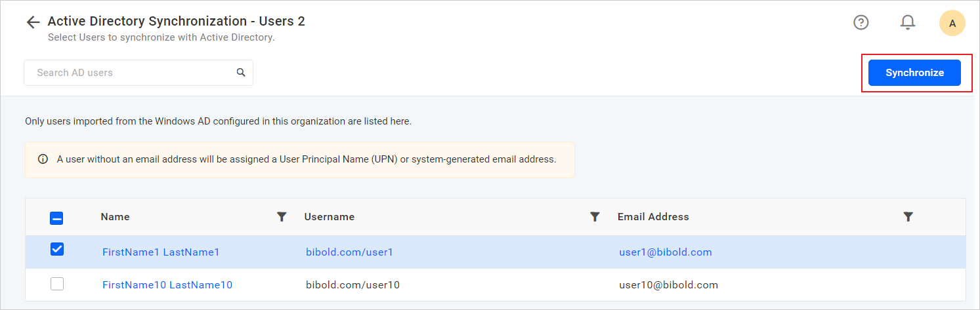Open the Email Address column filter
This screenshot has height=310, width=980.
(908, 217)
